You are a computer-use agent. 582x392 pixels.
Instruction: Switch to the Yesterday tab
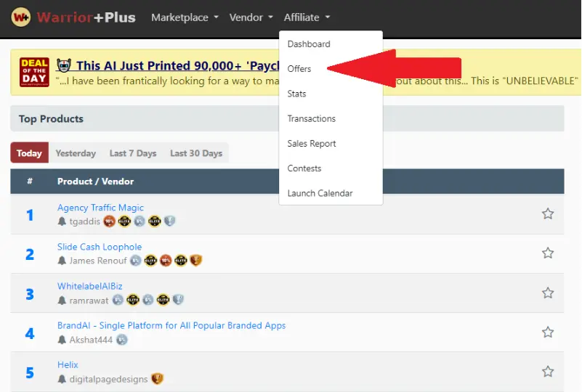[x=76, y=152]
